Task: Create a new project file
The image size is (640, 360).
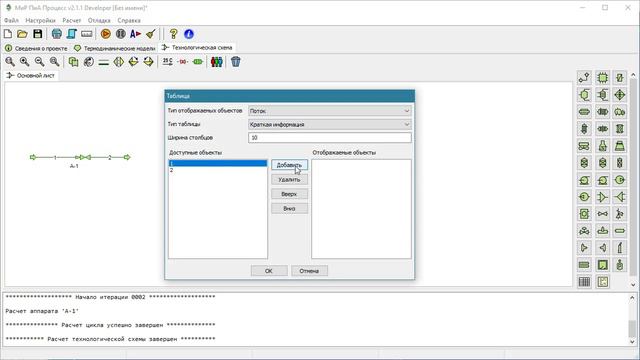Action: coord(8,34)
